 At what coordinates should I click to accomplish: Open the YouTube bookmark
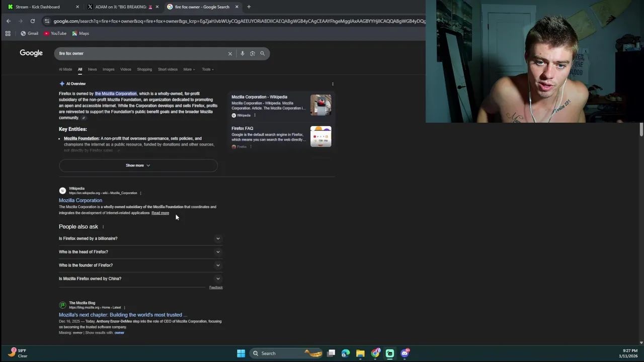click(x=55, y=33)
